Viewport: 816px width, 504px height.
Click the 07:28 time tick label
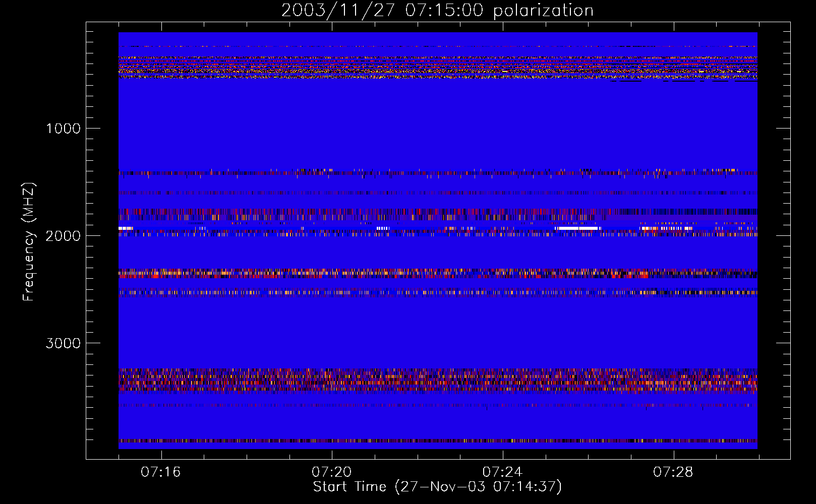click(673, 472)
